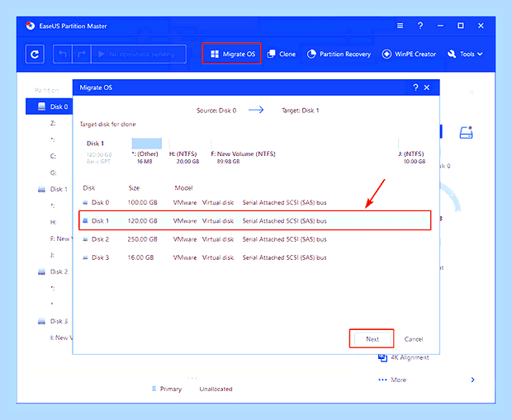Expand the Tools dropdown
Image resolution: width=512 pixels, height=420 pixels.
(465, 54)
